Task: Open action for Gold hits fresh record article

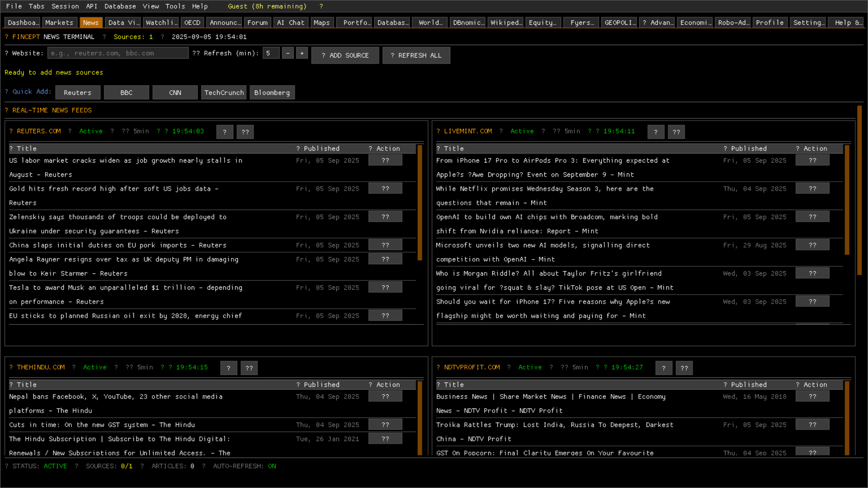Action: [385, 188]
